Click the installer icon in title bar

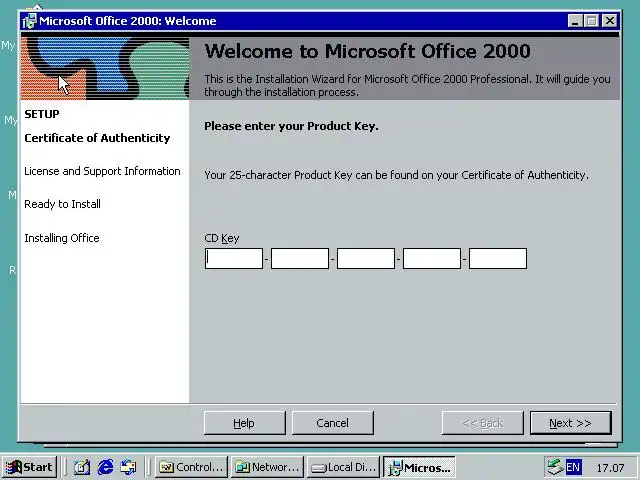30,21
